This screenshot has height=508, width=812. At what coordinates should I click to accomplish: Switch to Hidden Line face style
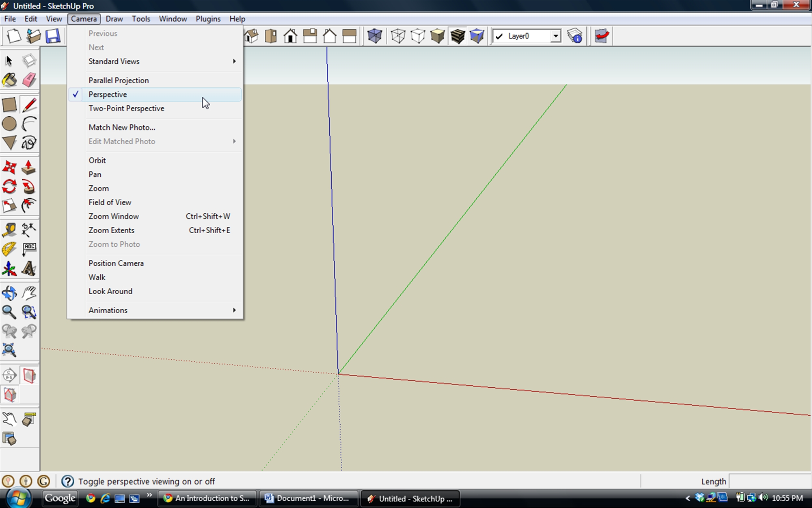coord(418,36)
